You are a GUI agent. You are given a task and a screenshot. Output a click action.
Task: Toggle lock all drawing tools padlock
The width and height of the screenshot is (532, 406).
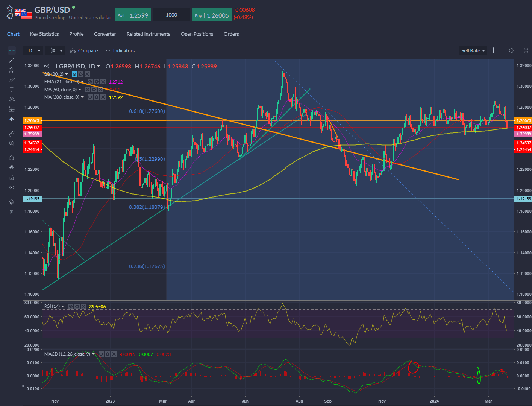tap(12, 178)
